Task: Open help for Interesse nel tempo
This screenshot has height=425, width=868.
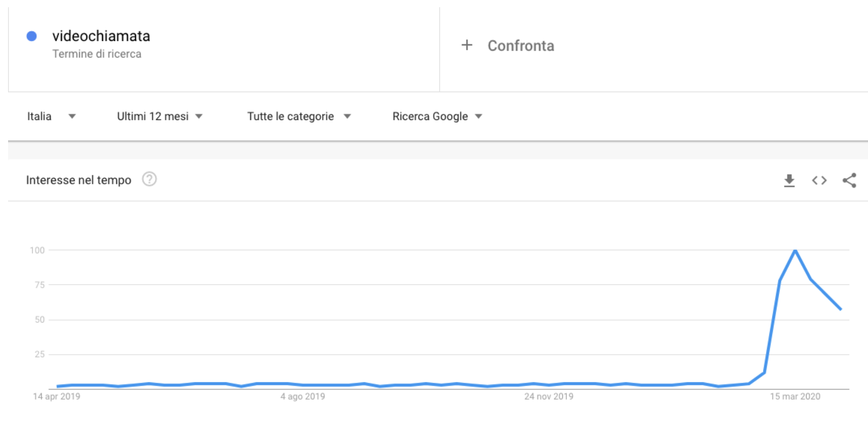Action: point(149,179)
